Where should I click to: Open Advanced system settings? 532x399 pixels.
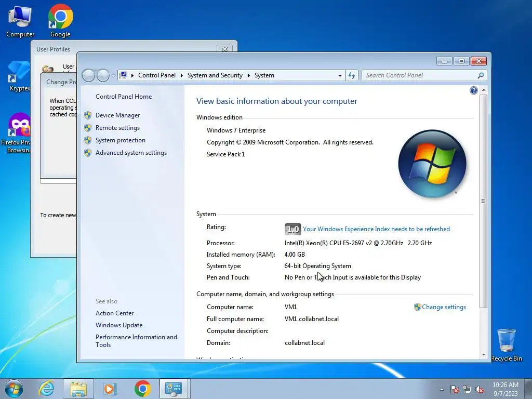[131, 153]
